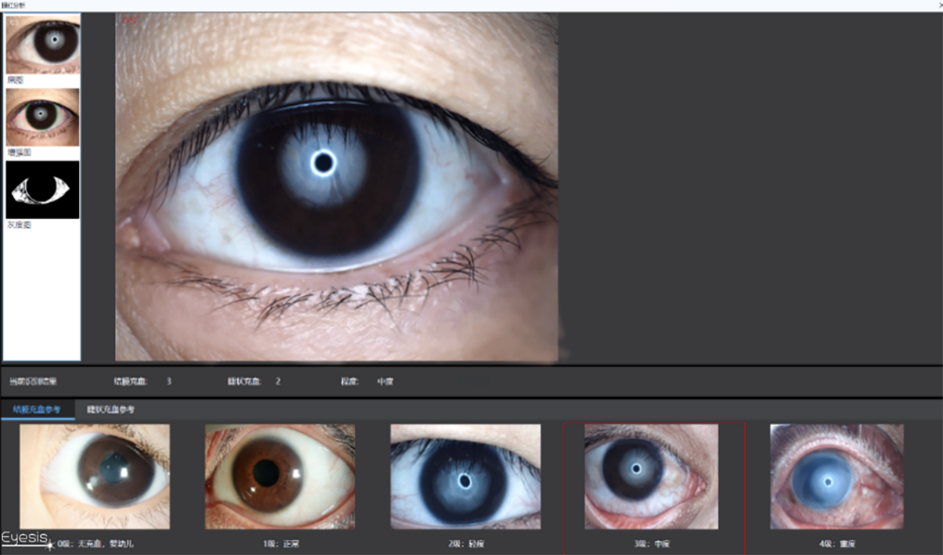Select the original eye image thumbnail (原图)
Screen dimensions: 943x555
[x=43, y=44]
